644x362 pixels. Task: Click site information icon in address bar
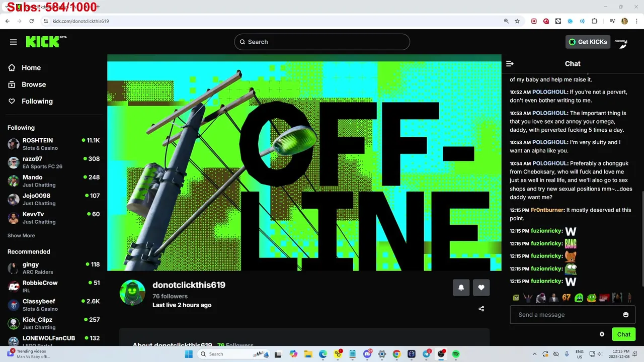pyautogui.click(x=46, y=21)
